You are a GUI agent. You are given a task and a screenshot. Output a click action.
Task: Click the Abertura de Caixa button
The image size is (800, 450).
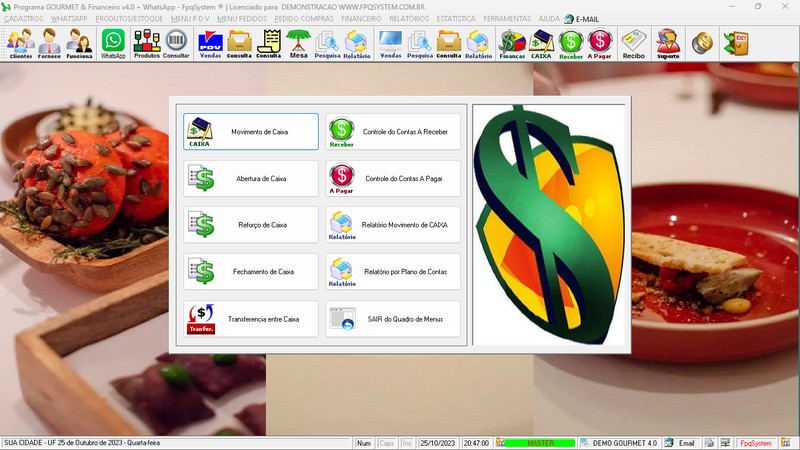click(x=251, y=179)
